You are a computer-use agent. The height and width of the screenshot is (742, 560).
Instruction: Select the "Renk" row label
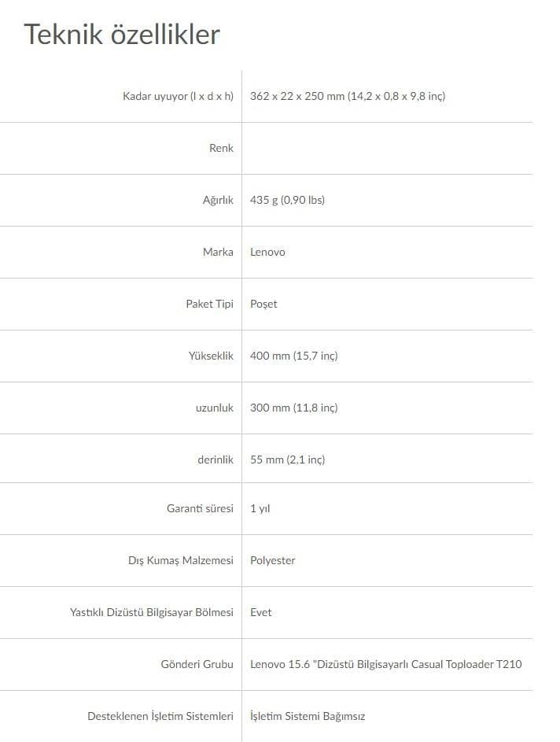[221, 148]
